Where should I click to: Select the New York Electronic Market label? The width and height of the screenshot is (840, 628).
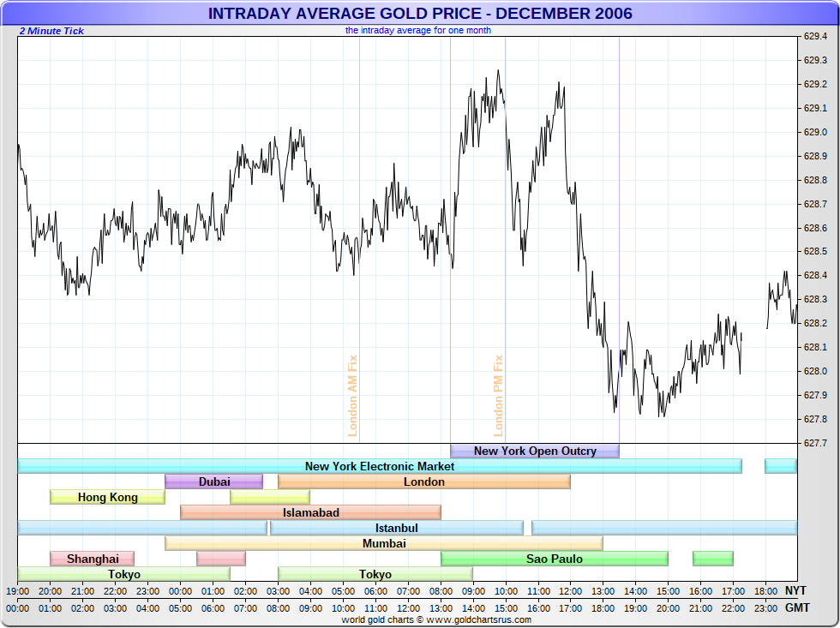point(380,466)
